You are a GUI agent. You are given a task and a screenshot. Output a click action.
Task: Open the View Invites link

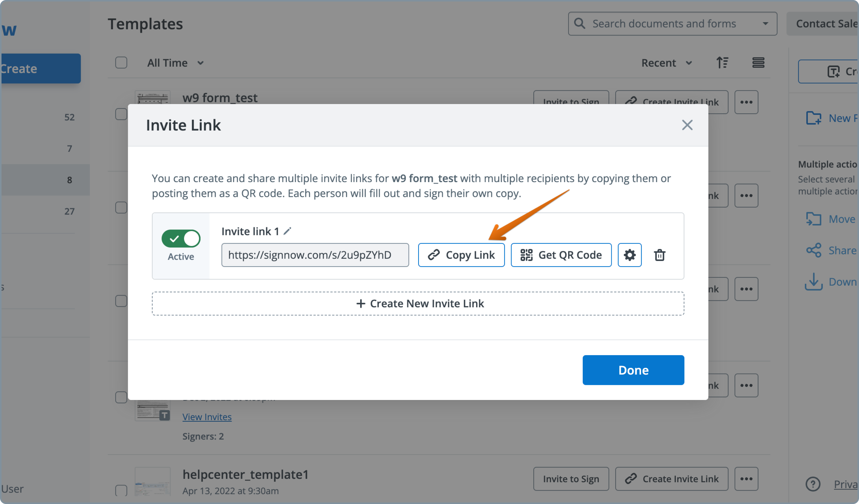click(x=207, y=417)
